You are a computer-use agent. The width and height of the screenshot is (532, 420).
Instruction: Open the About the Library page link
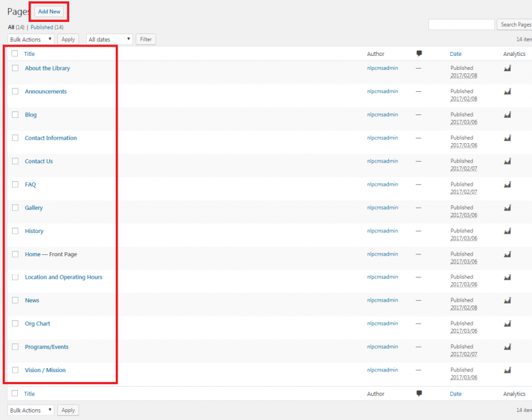47,69
